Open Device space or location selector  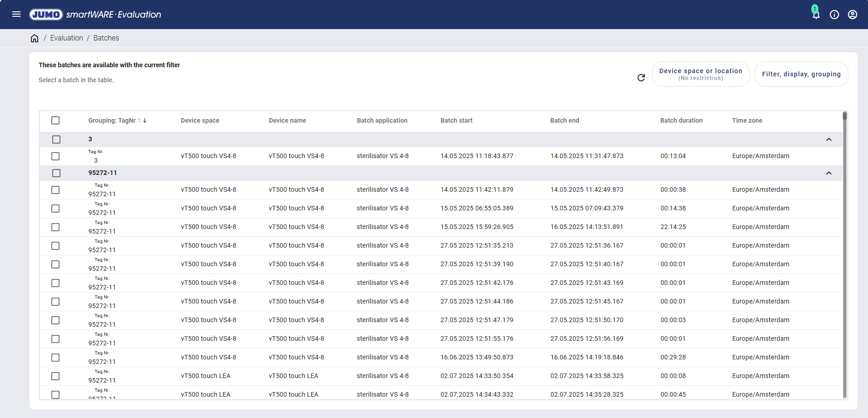pyautogui.click(x=700, y=74)
